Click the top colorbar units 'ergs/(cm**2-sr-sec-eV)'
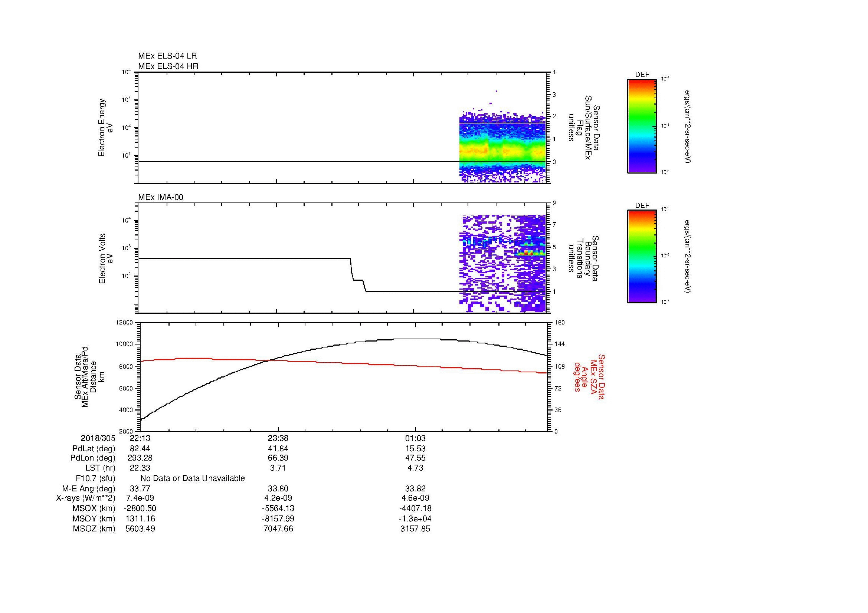 (x=688, y=126)
